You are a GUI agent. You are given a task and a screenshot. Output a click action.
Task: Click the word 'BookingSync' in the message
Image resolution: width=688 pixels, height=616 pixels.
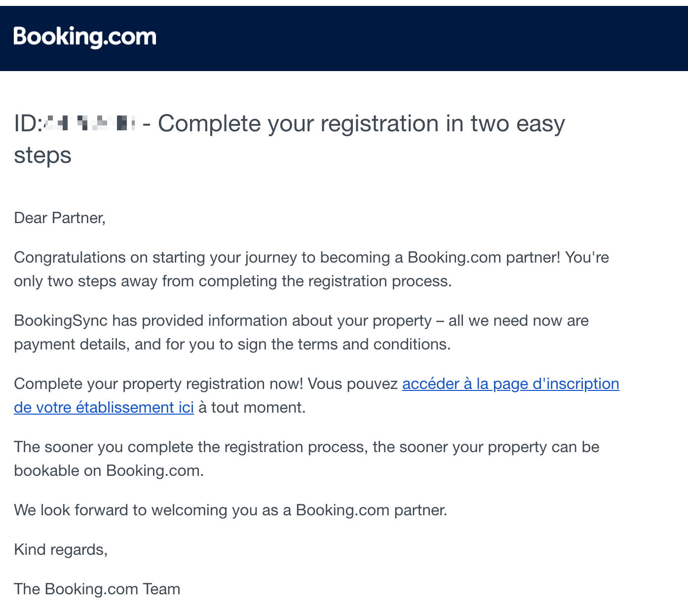[x=61, y=321]
